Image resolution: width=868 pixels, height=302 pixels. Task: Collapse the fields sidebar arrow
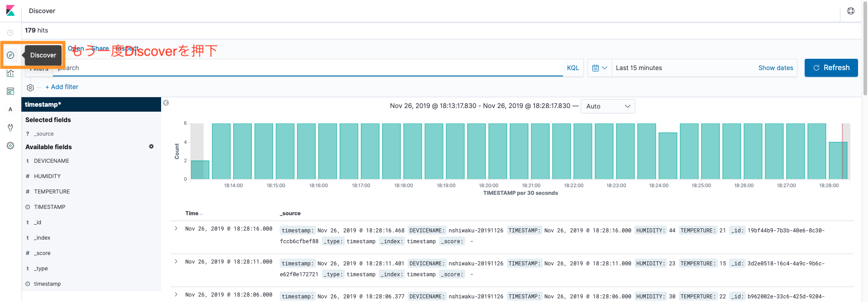click(166, 103)
